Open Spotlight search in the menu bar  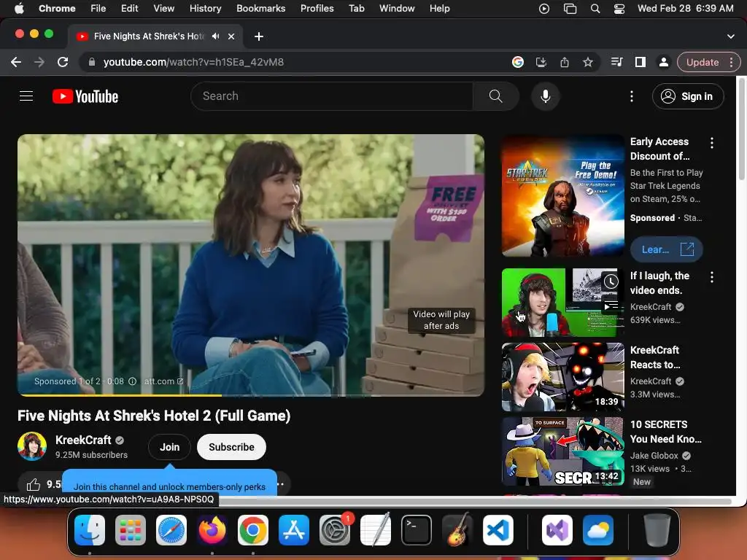(595, 8)
